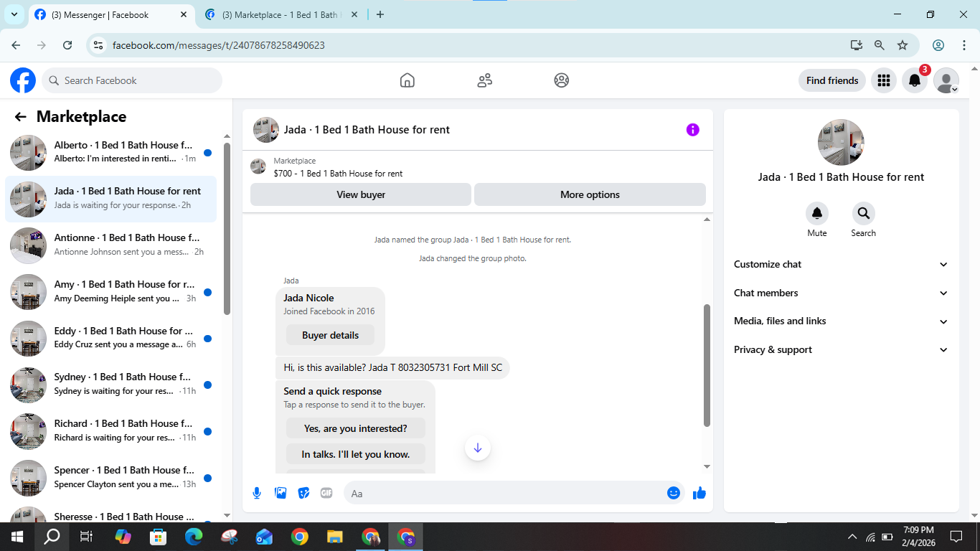Open the emoji picker smiley icon
The image size is (980, 551).
(x=673, y=493)
